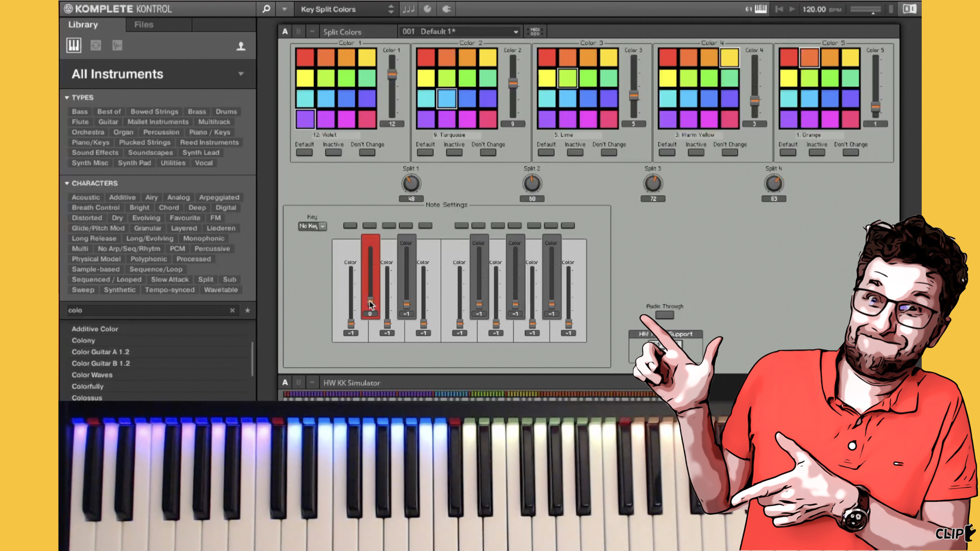Collapse the TYPES section
Image resolution: width=980 pixels, height=551 pixels.
tap(67, 97)
